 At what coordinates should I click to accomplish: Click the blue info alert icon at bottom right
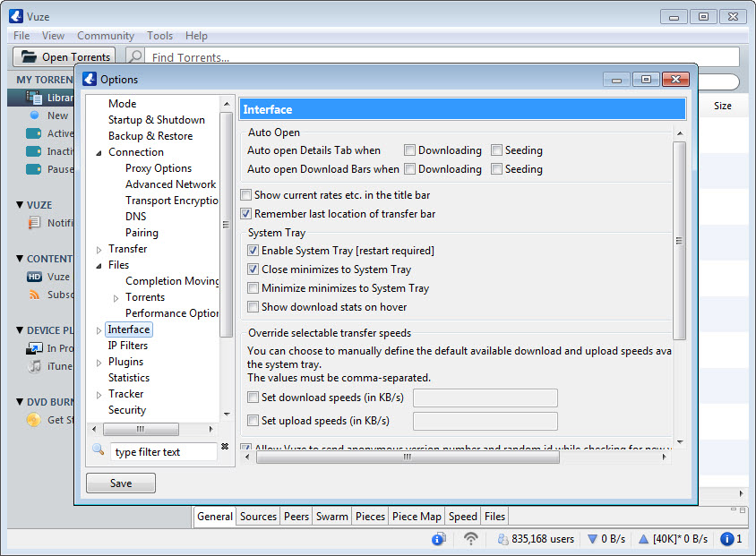726,539
